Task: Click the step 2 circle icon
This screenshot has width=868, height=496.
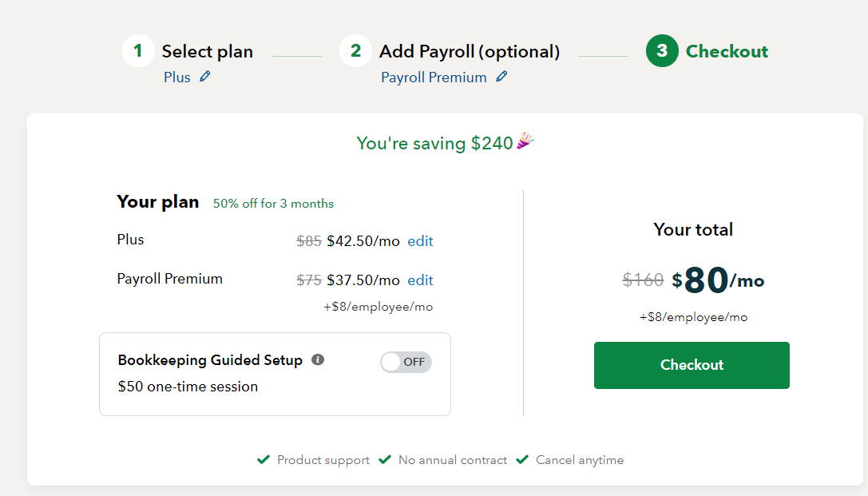Action: coord(355,51)
